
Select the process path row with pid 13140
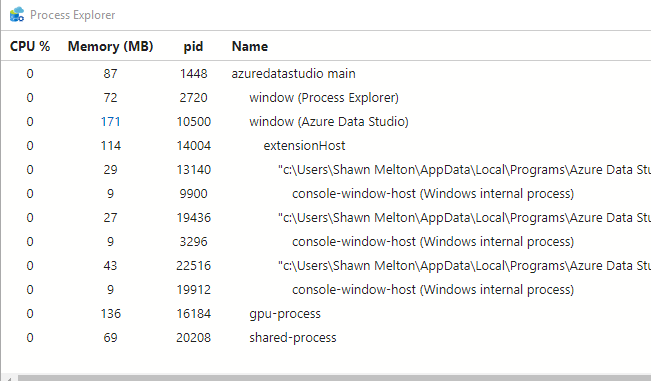(326, 170)
